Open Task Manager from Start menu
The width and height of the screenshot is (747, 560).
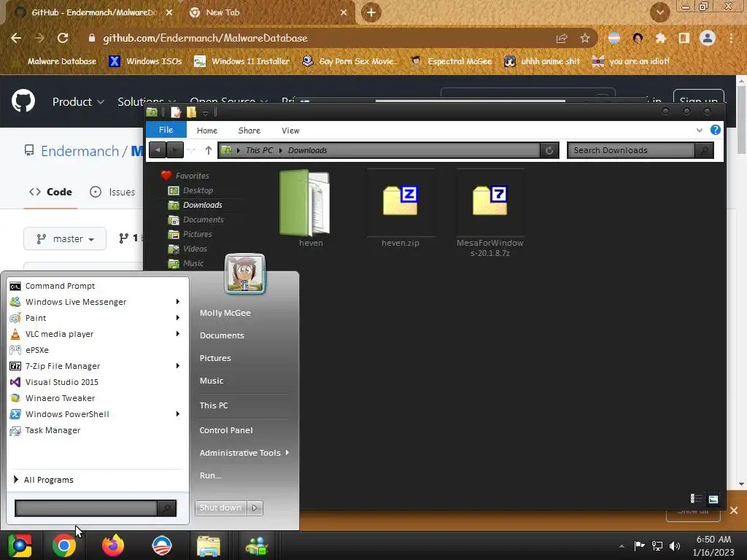(x=53, y=430)
